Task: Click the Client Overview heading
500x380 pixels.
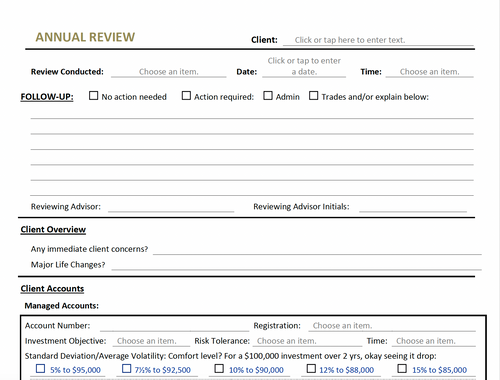Action: click(53, 230)
